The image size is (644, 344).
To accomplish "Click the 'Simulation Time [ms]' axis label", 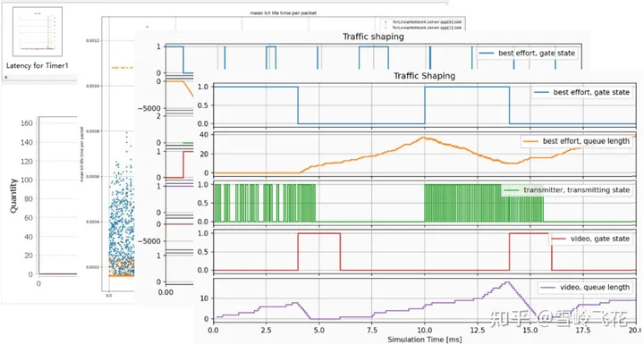I will [x=424, y=340].
